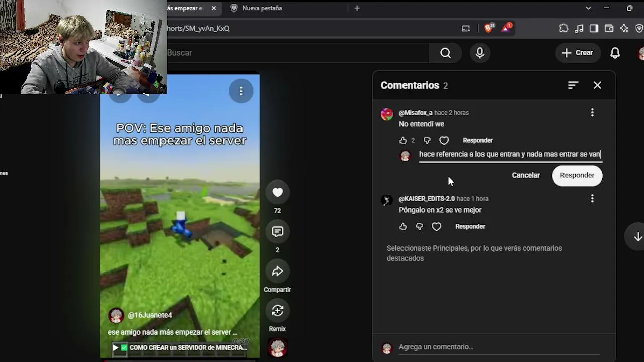Viewport: 644px width, 362px height.
Task: Click Responder under the 'No entendí we' comment
Action: coord(477,140)
